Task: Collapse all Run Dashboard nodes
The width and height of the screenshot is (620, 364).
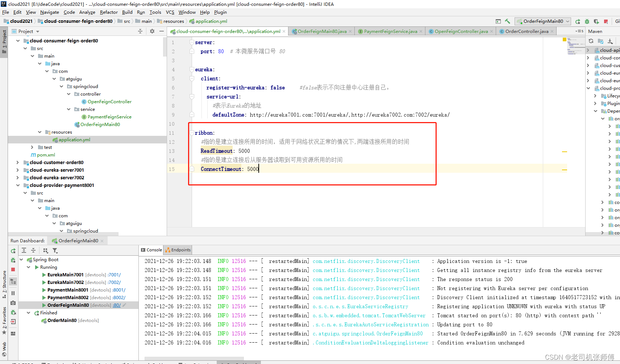Action: 33,250
